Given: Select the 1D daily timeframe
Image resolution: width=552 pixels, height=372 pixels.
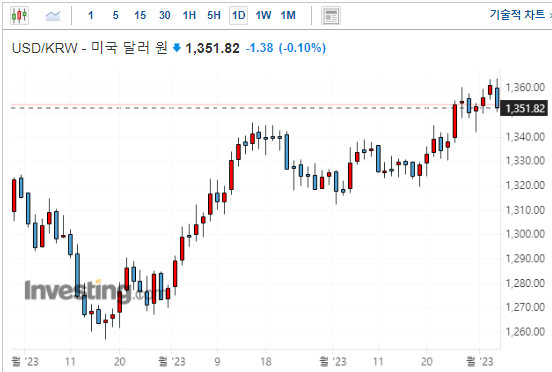Looking at the screenshot, I should tap(238, 15).
